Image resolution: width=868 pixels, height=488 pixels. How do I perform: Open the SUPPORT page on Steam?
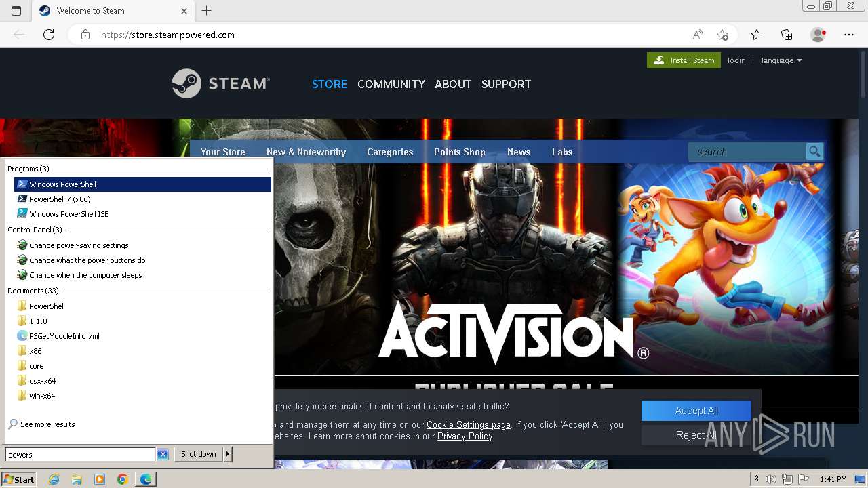[506, 84]
